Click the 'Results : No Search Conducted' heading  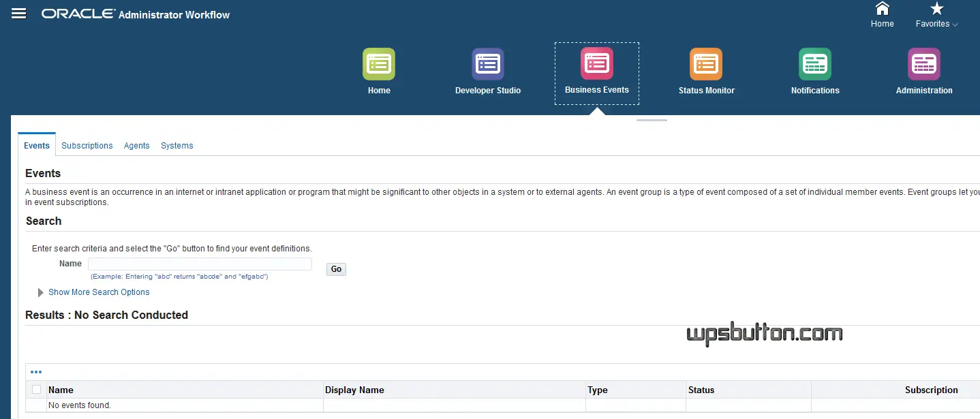pyautogui.click(x=106, y=315)
